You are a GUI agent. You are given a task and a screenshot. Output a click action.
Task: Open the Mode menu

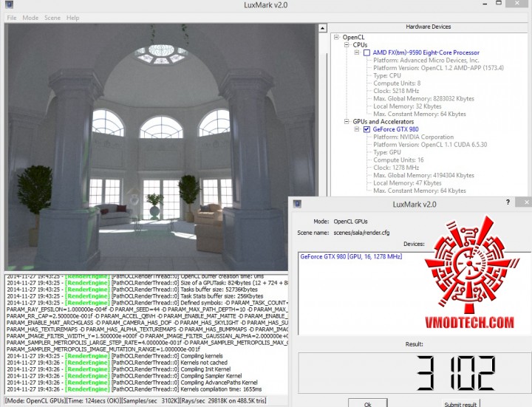(x=30, y=18)
